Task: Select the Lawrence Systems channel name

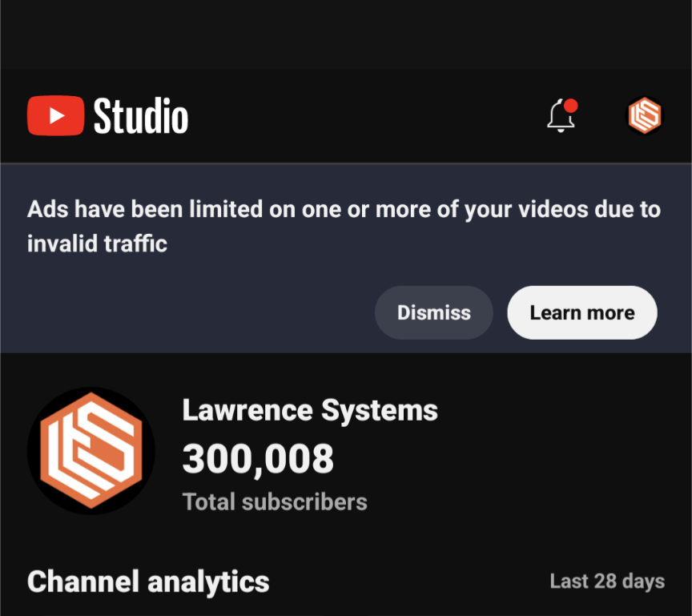Action: point(310,410)
